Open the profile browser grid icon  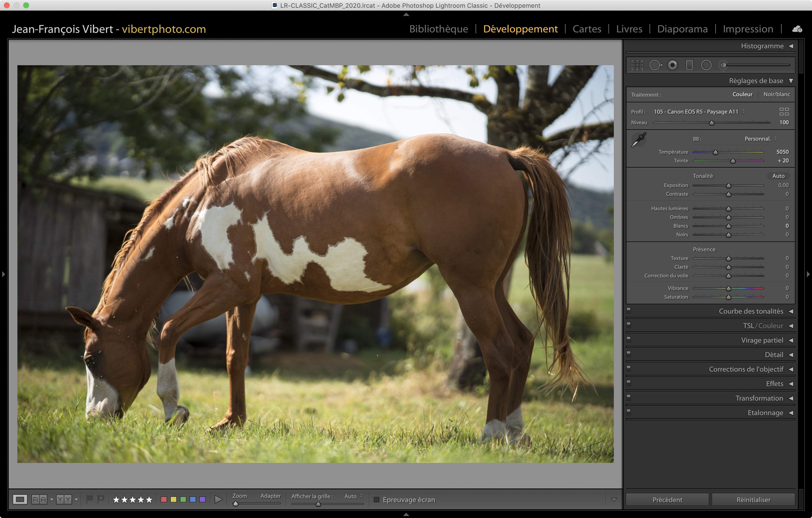click(784, 112)
